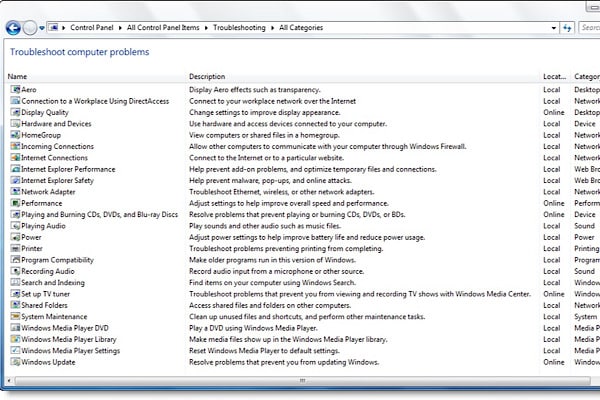Click the scrollbar left arrow
Viewport: 600px width, 400px height.
pyautogui.click(x=9, y=380)
